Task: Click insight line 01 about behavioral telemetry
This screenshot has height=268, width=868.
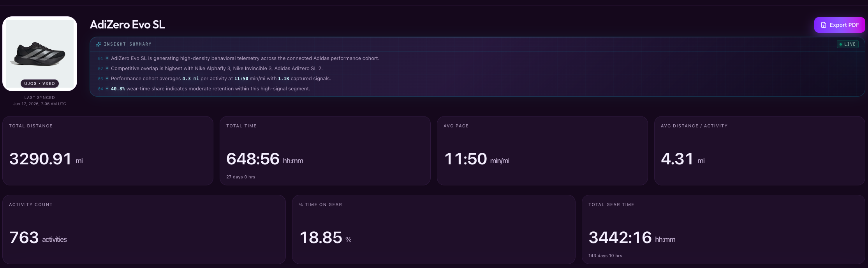Action: coord(245,58)
